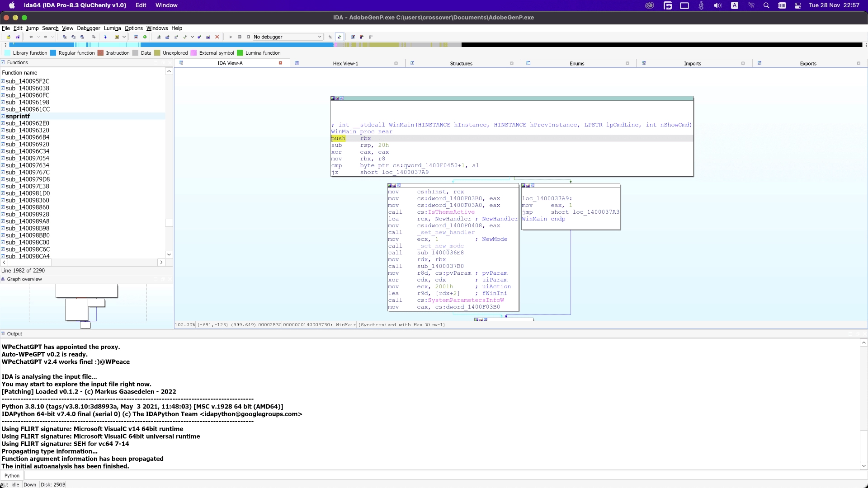Open the forward-history dropdown arrow
Image resolution: width=868 pixels, height=488 pixels.
click(x=52, y=37)
